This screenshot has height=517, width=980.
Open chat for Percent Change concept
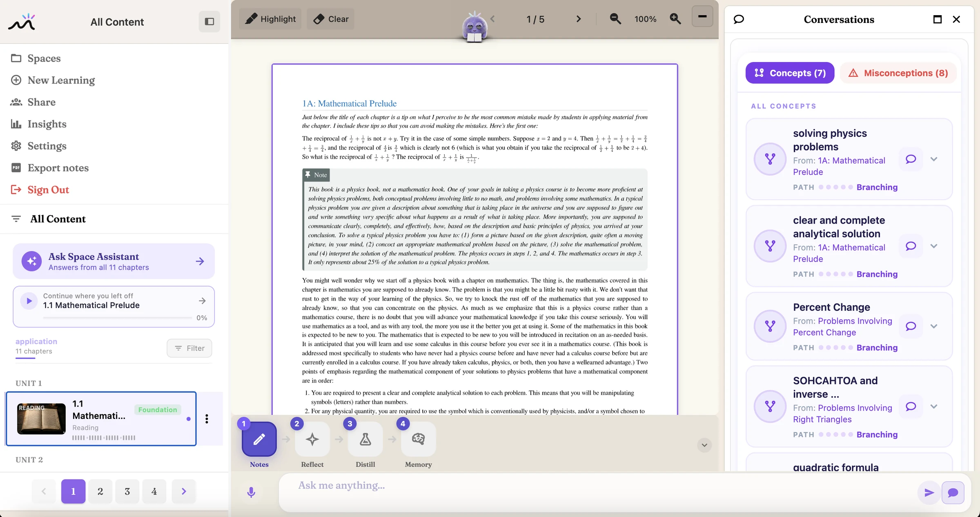[x=911, y=326]
